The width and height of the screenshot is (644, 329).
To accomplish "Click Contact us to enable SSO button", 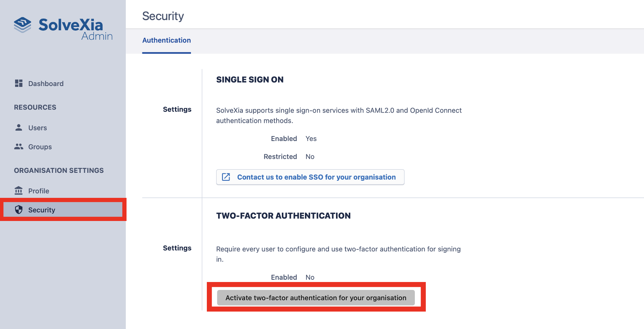I will click(316, 177).
